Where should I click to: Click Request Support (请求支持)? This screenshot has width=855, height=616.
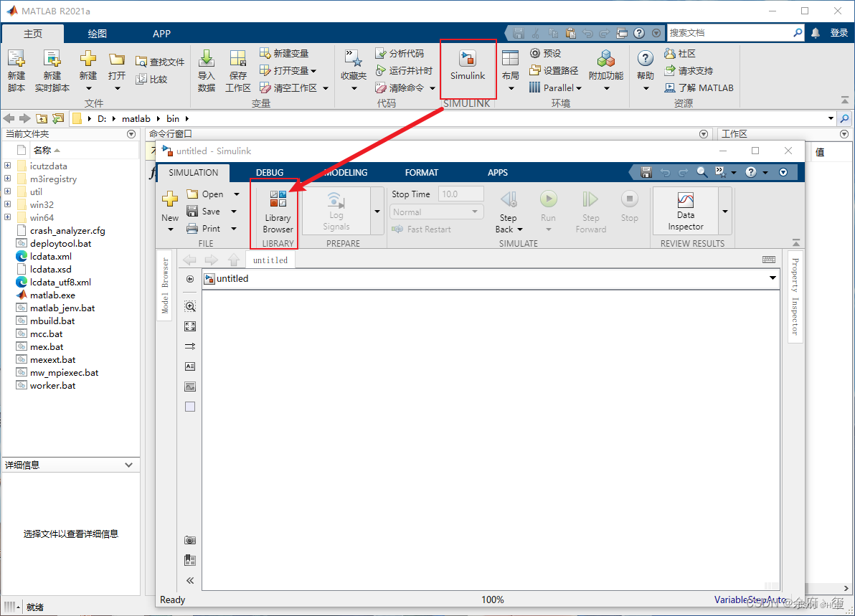coord(689,70)
